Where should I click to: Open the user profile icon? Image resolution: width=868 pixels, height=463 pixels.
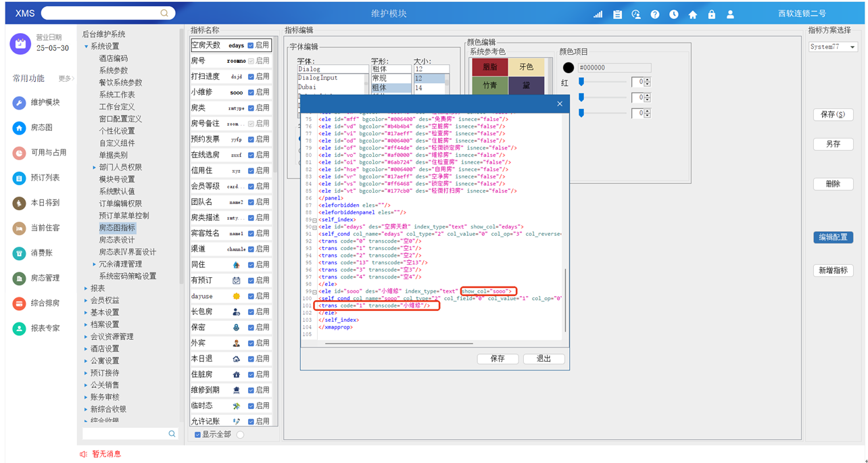(731, 14)
